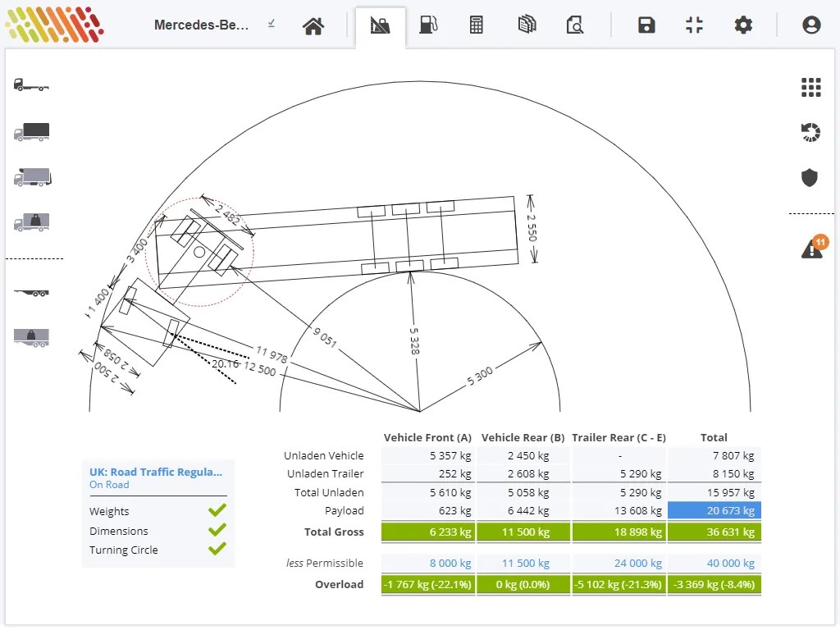Click the 0 kg (0.0%) overload cell
The height and width of the screenshot is (630, 840).
click(523, 584)
